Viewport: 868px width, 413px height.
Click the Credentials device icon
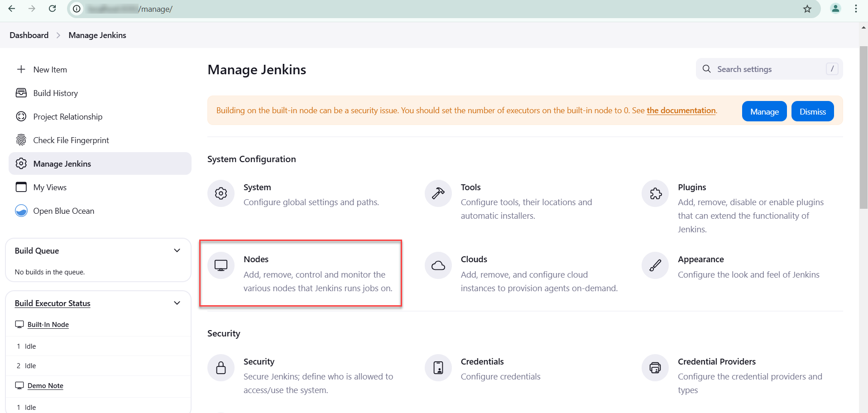click(x=438, y=368)
